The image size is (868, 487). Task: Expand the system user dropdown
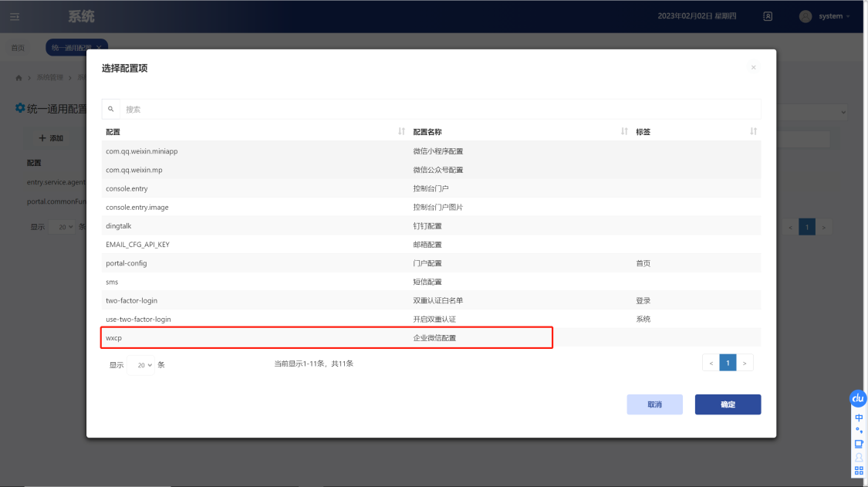[825, 16]
